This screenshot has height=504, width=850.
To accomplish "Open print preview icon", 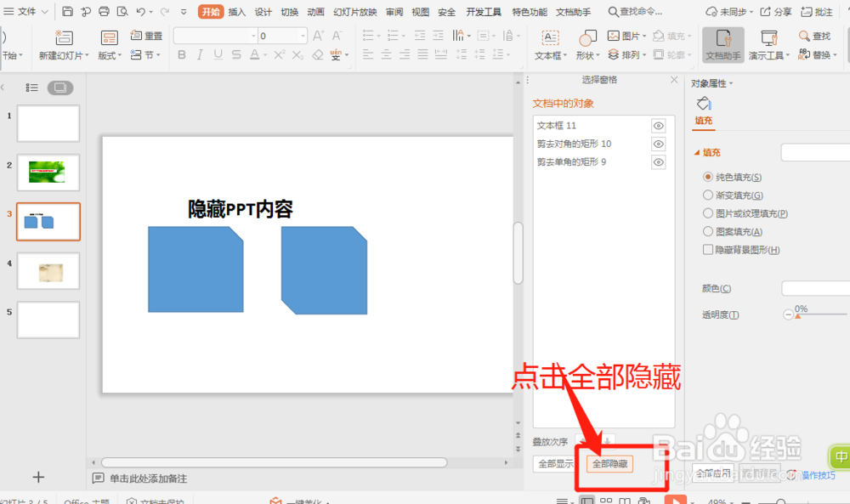I will (122, 11).
